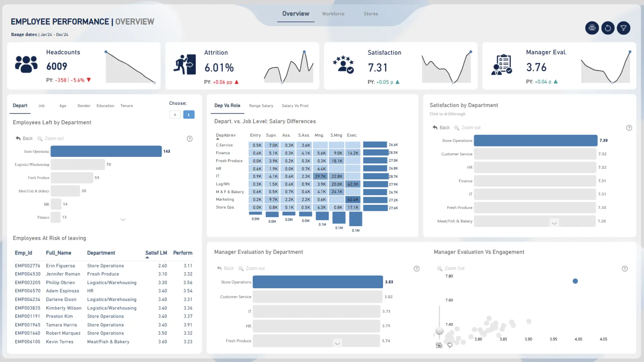
Task: Switch to the Workforce tab
Action: 333,14
